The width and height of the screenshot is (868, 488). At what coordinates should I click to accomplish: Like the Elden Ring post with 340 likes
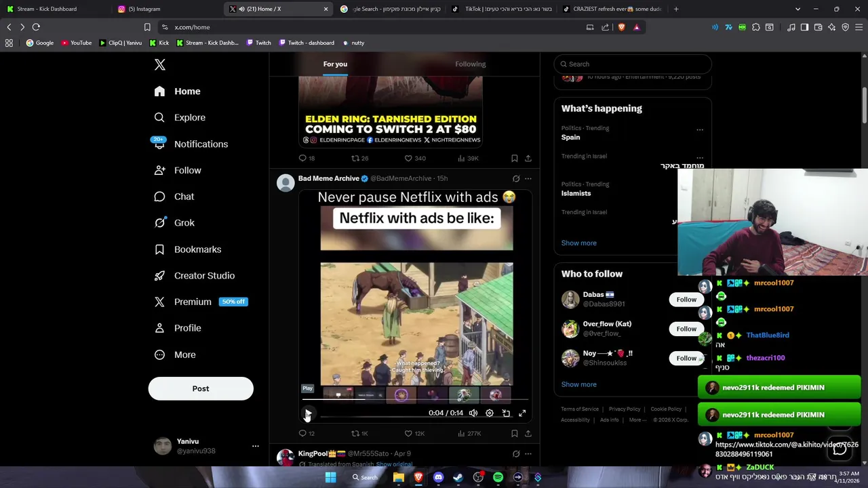point(414,158)
